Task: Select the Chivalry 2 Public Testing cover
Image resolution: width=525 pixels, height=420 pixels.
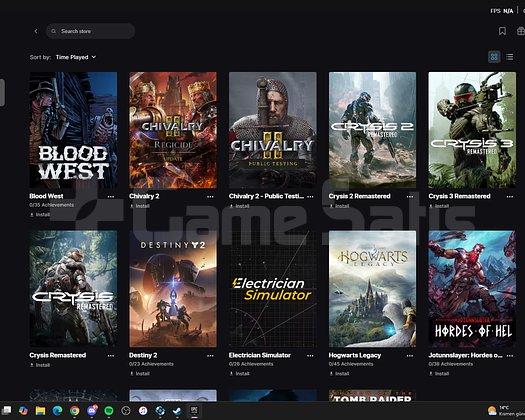Action: 273,130
